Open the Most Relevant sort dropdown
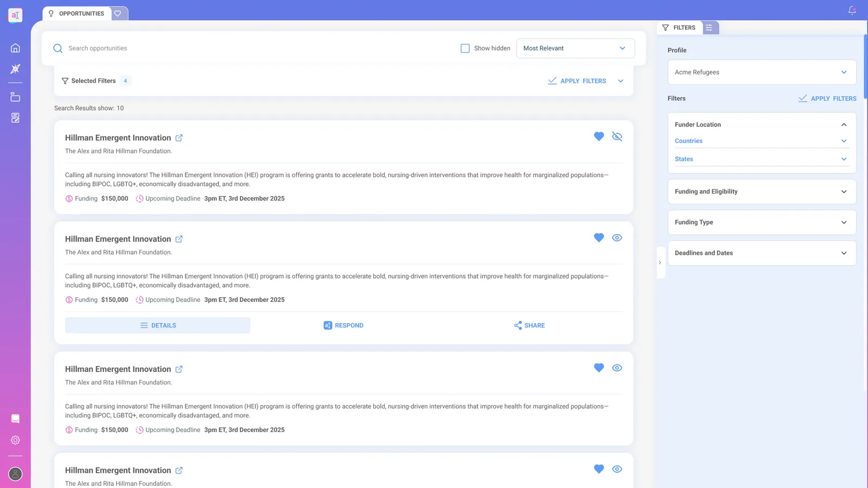The width and height of the screenshot is (868, 488). point(575,48)
